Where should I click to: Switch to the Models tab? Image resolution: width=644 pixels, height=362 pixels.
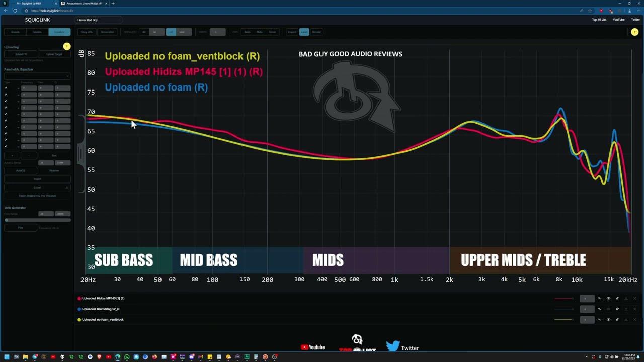(x=37, y=32)
